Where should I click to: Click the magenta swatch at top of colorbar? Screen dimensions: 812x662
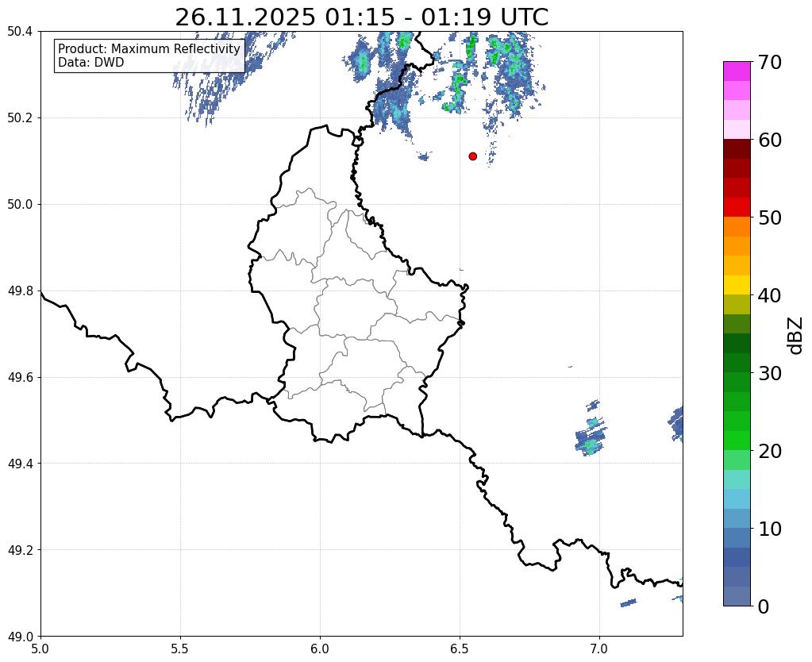736,71
